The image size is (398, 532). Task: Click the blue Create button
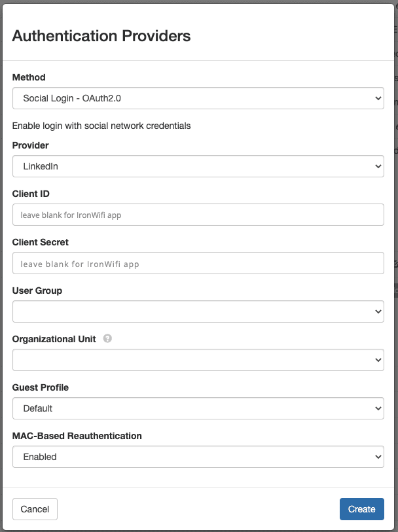point(362,509)
